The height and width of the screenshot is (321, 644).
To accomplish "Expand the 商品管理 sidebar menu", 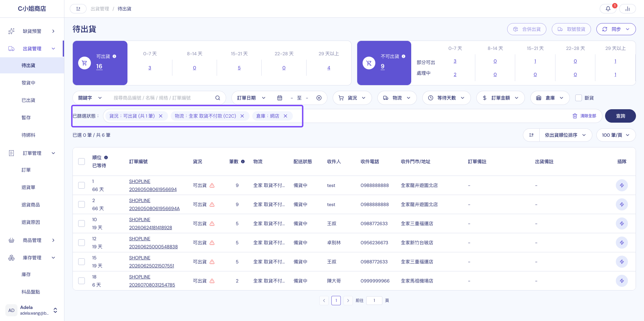I will (32, 240).
